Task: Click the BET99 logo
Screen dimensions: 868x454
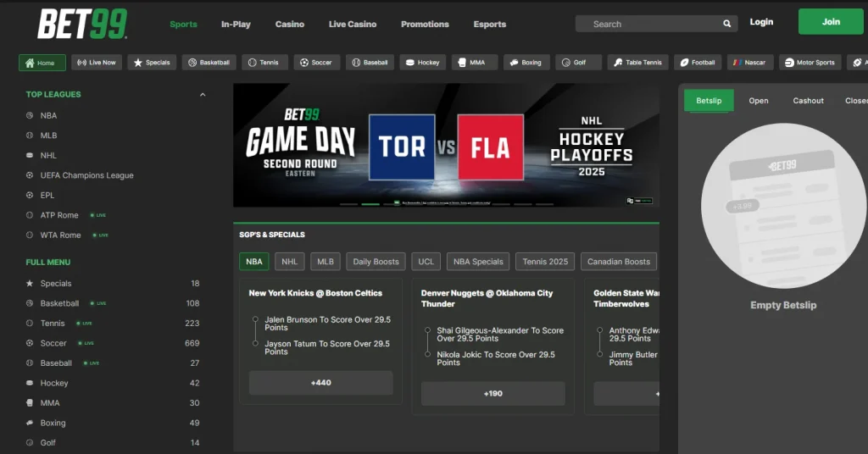Action: pos(82,24)
